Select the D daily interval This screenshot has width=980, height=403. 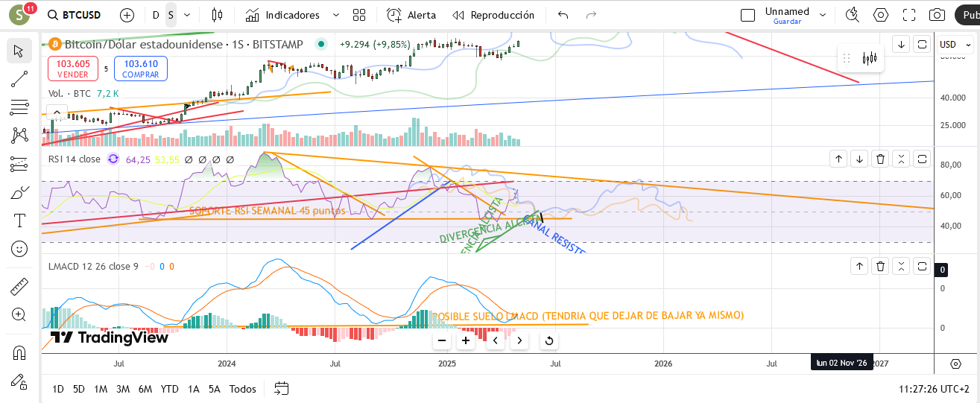point(155,15)
